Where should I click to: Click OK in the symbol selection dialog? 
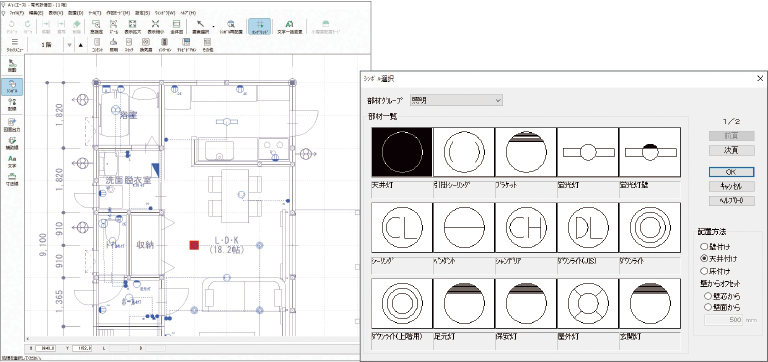[x=732, y=172]
